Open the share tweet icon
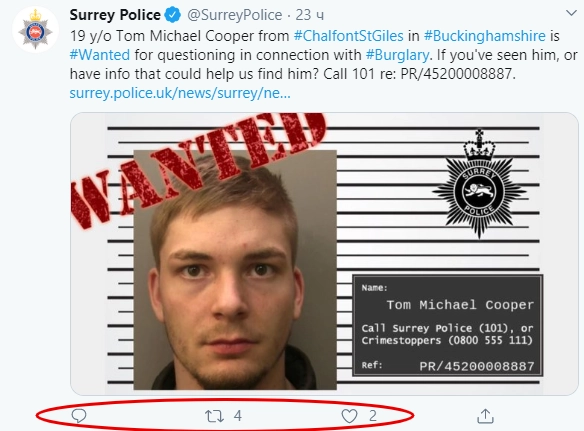 [x=485, y=416]
